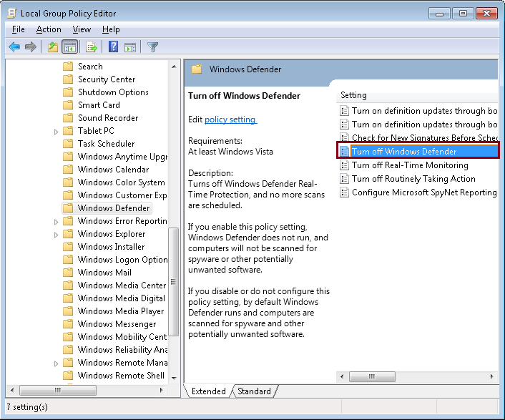The image size is (505, 420).
Task: Open Help via blue question mark icon
Action: click(x=113, y=47)
